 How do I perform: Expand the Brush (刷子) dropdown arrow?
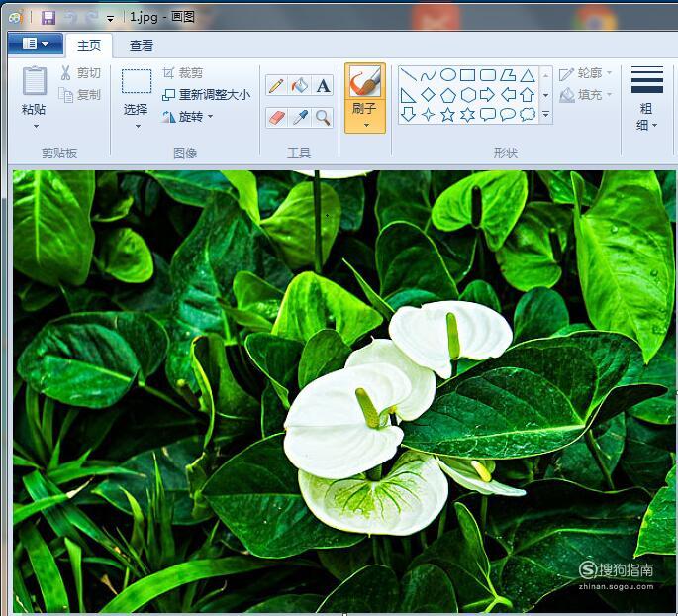[x=366, y=125]
